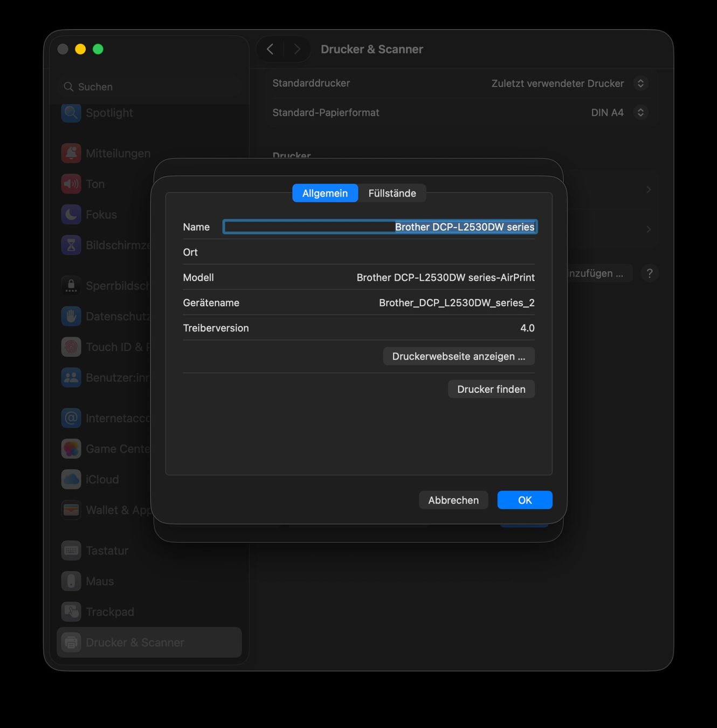The height and width of the screenshot is (728, 717).
Task: Click model value Brother DCP-L2530DW series-AirPrint
Action: point(446,278)
